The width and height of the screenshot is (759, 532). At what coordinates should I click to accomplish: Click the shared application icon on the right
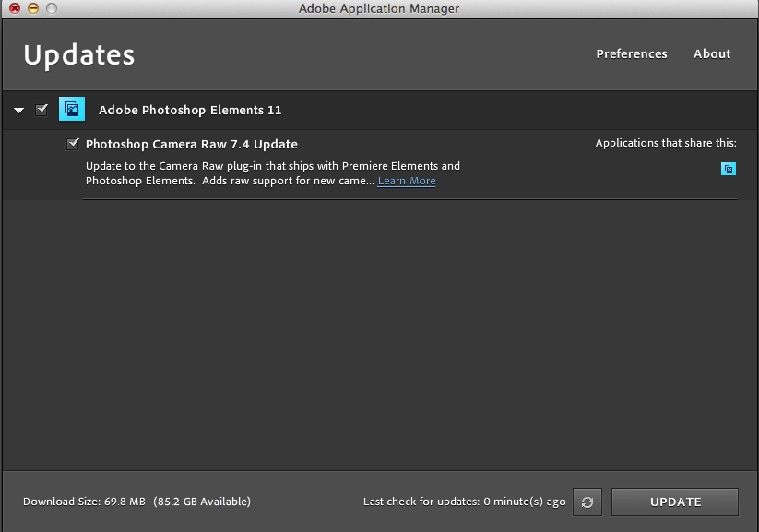[x=729, y=169]
